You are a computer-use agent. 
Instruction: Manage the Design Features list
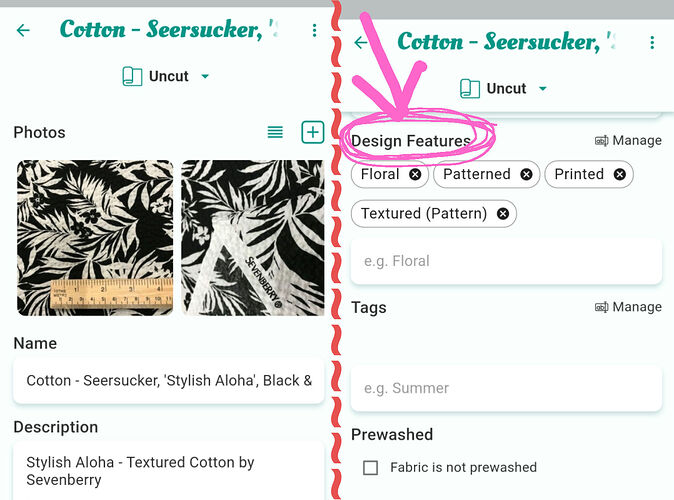[x=628, y=141]
